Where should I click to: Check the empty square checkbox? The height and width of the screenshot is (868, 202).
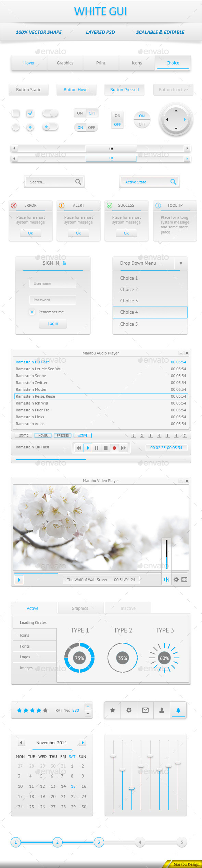point(16,113)
